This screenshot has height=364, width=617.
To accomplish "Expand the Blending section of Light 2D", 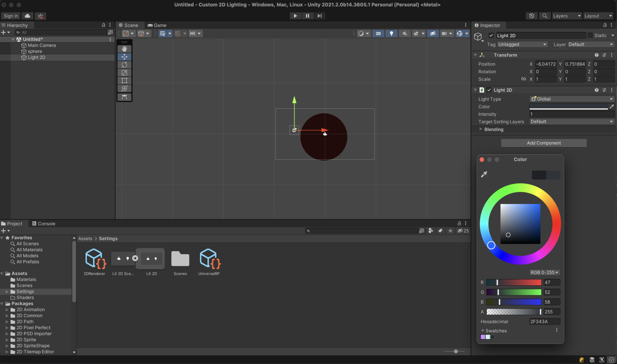I will click(x=481, y=129).
